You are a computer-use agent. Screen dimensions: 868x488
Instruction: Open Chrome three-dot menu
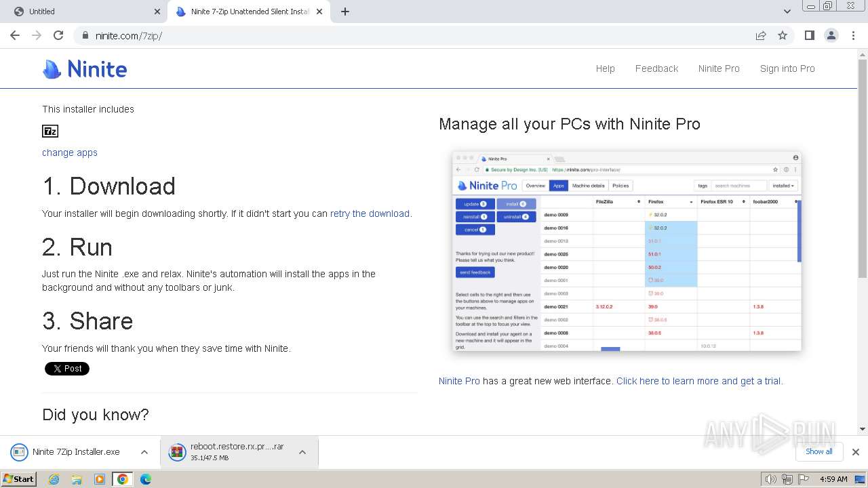point(854,35)
